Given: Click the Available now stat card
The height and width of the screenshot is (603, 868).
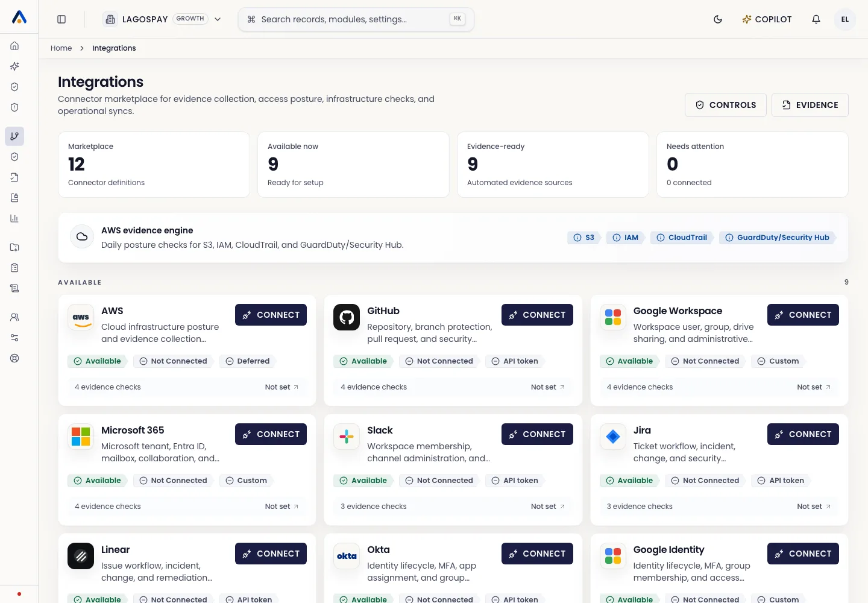Looking at the screenshot, I should (353, 165).
